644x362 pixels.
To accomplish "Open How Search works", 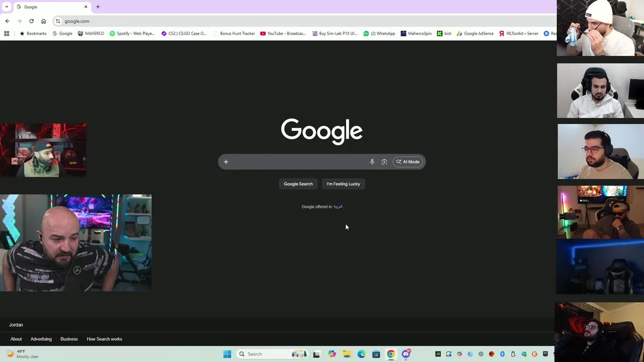I will (x=104, y=339).
